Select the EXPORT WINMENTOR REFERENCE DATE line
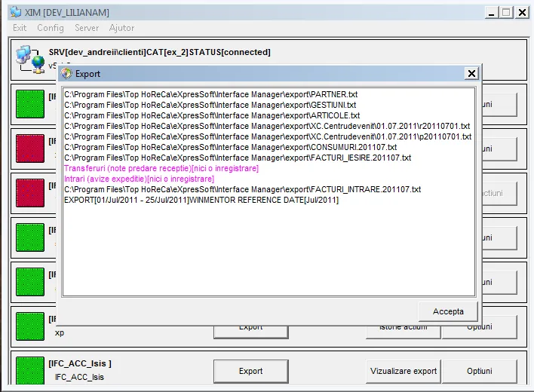Viewport: 534px width, 392px height. click(201, 200)
